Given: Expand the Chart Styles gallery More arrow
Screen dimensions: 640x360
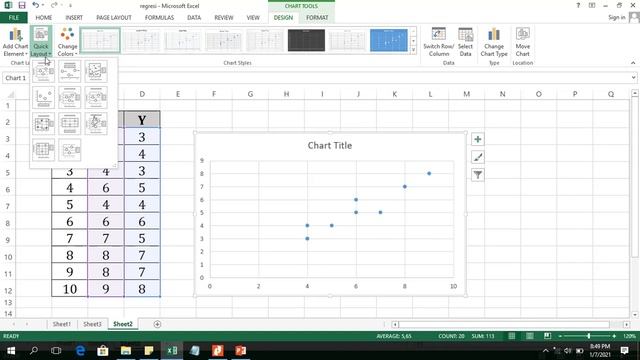Looking at the screenshot, I should click(x=413, y=50).
